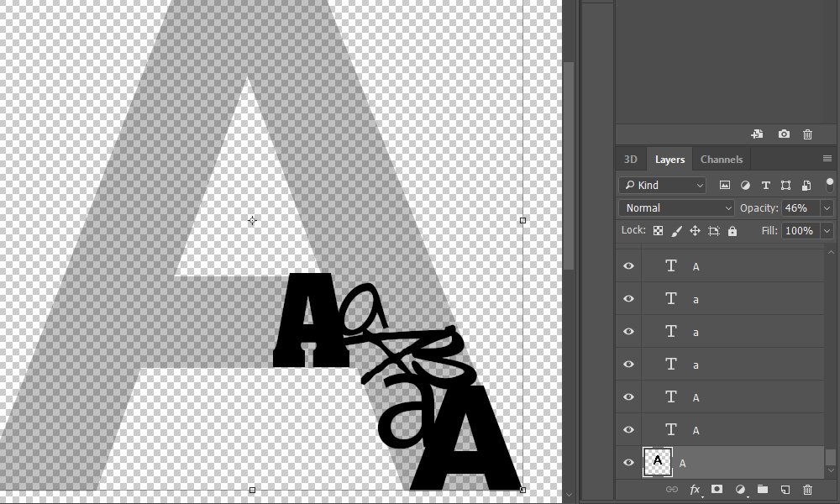Click canvas scroll down arrow
The height and width of the screenshot is (504, 840).
[569, 495]
